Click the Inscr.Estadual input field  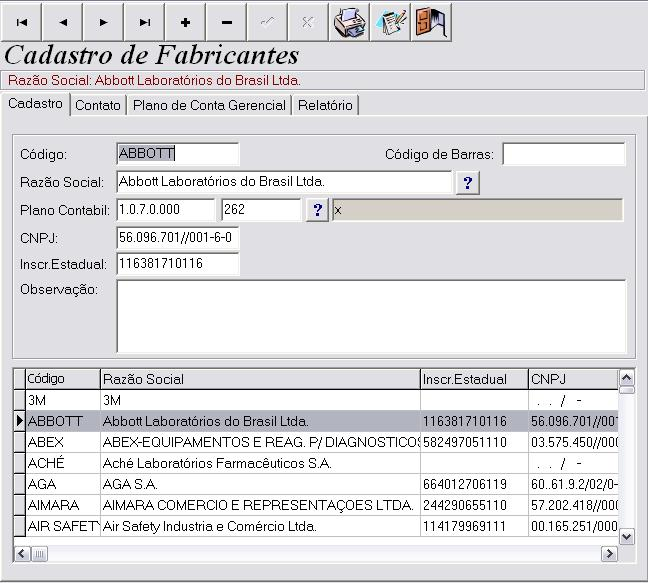178,264
